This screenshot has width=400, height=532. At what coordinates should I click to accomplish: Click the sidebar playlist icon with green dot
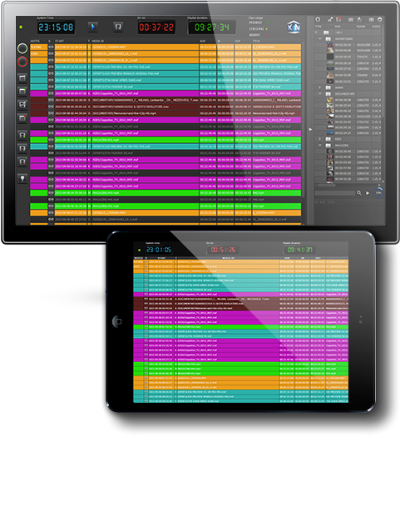coord(22,92)
